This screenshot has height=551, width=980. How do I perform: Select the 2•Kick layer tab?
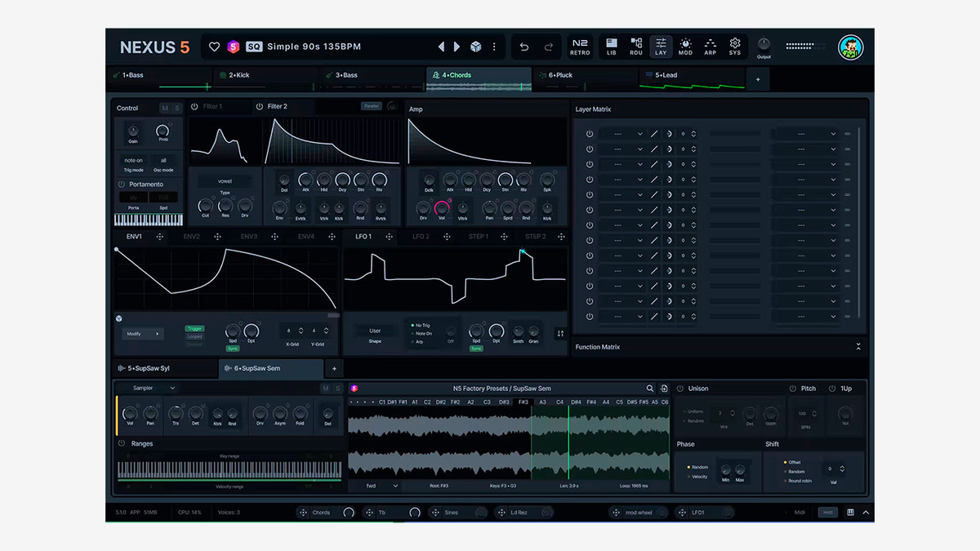(x=265, y=78)
